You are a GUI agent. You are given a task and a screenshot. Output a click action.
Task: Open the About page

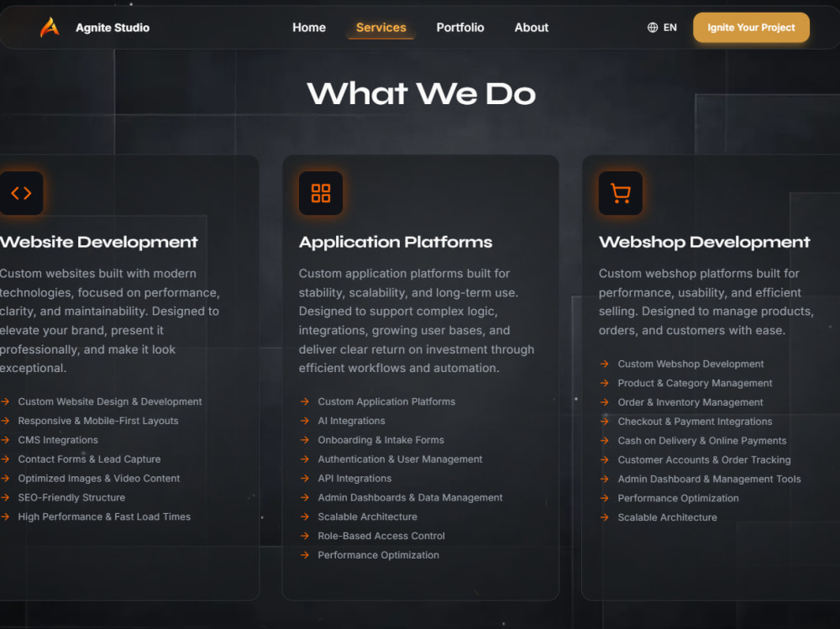pyautogui.click(x=532, y=28)
